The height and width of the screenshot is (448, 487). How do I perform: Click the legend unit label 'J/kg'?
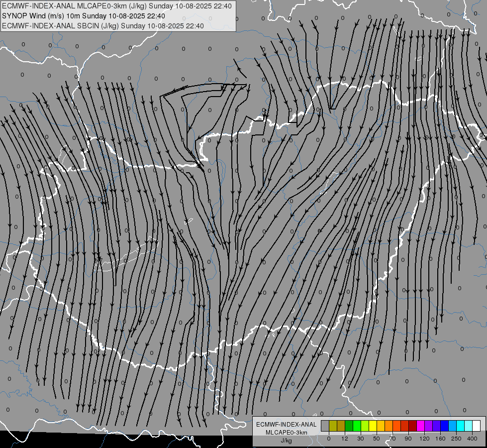(x=286, y=441)
